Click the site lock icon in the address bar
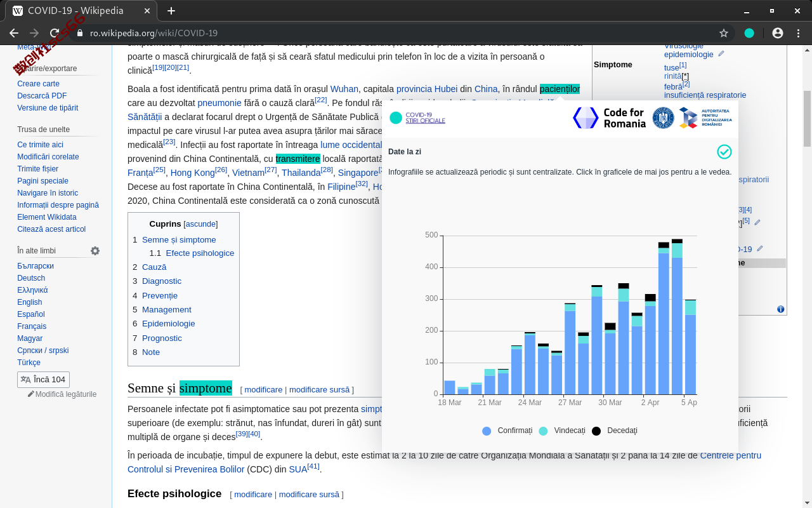 [80, 33]
